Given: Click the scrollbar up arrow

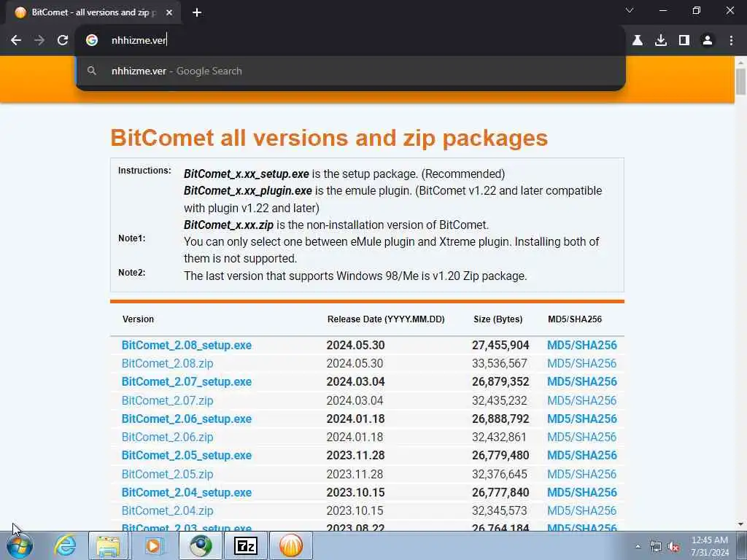Looking at the screenshot, I should point(741,62).
